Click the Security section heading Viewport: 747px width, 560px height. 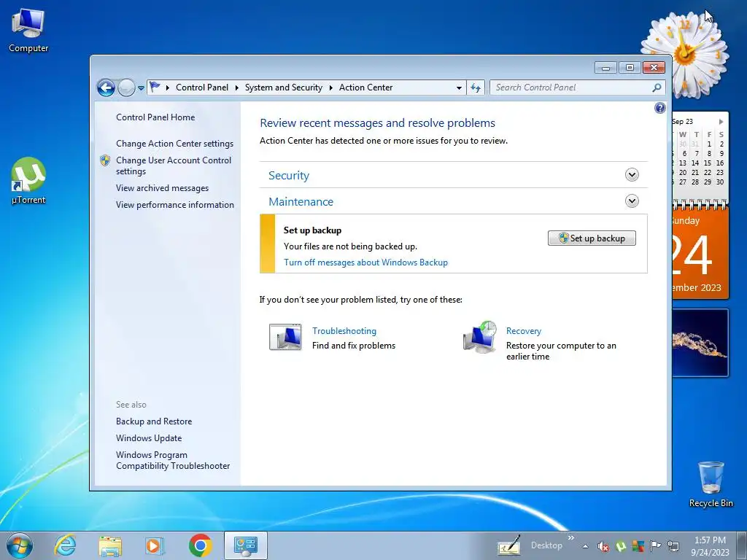point(289,175)
